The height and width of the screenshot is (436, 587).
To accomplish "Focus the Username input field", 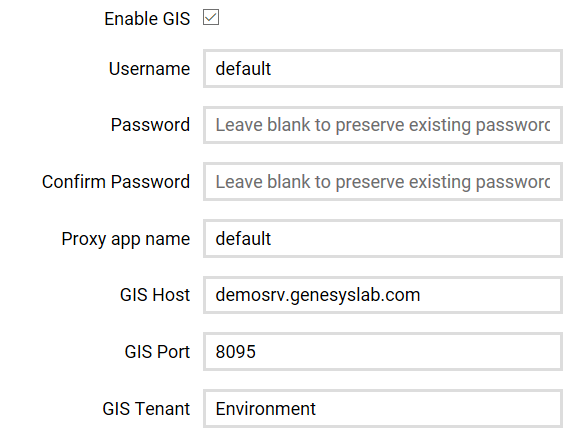I will (383, 69).
